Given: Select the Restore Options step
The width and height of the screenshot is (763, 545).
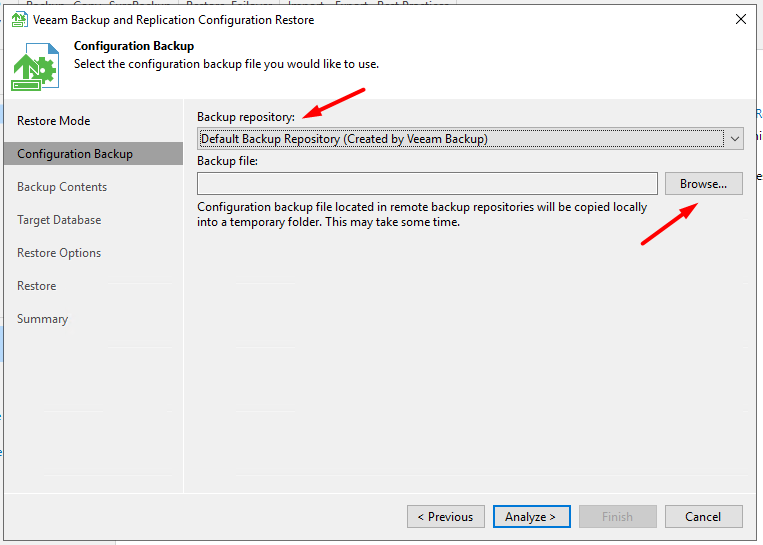Looking at the screenshot, I should point(59,253).
